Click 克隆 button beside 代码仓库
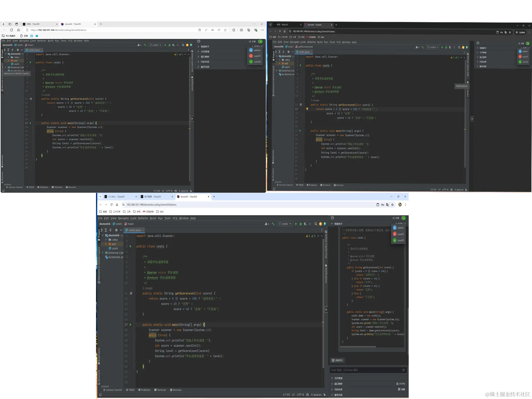This screenshot has width=532, height=399. pyautogui.click(x=401, y=389)
